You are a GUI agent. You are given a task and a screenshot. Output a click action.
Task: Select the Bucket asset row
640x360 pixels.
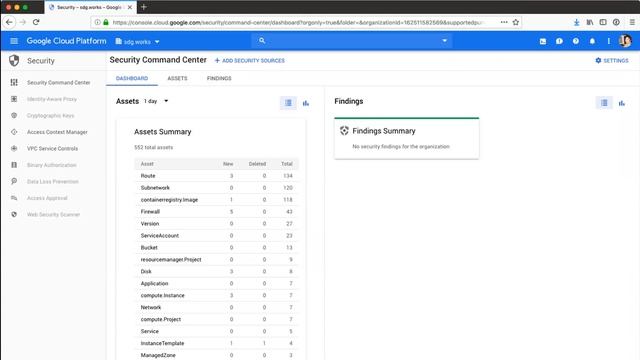[216, 247]
